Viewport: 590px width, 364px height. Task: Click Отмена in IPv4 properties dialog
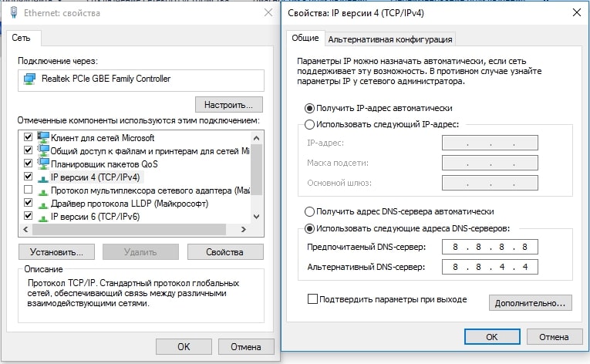pyautogui.click(x=555, y=337)
